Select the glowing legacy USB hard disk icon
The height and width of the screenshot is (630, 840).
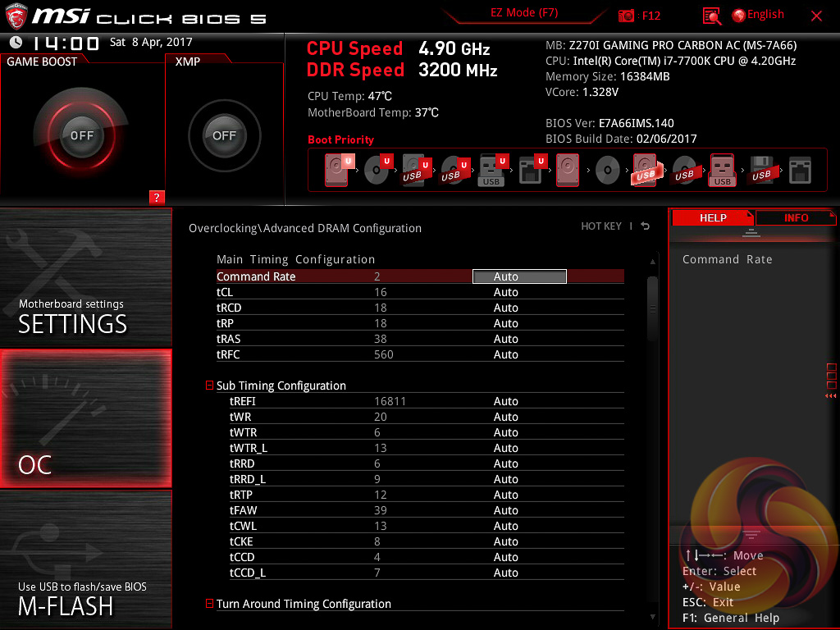pos(646,170)
